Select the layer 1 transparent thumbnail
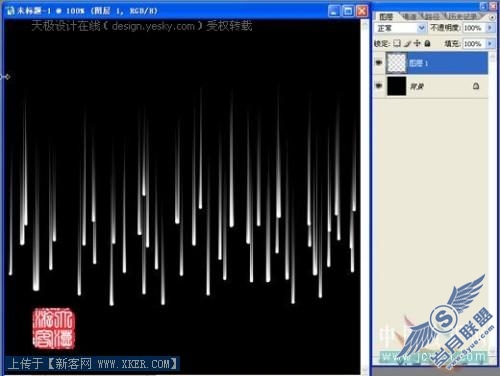 pos(396,63)
